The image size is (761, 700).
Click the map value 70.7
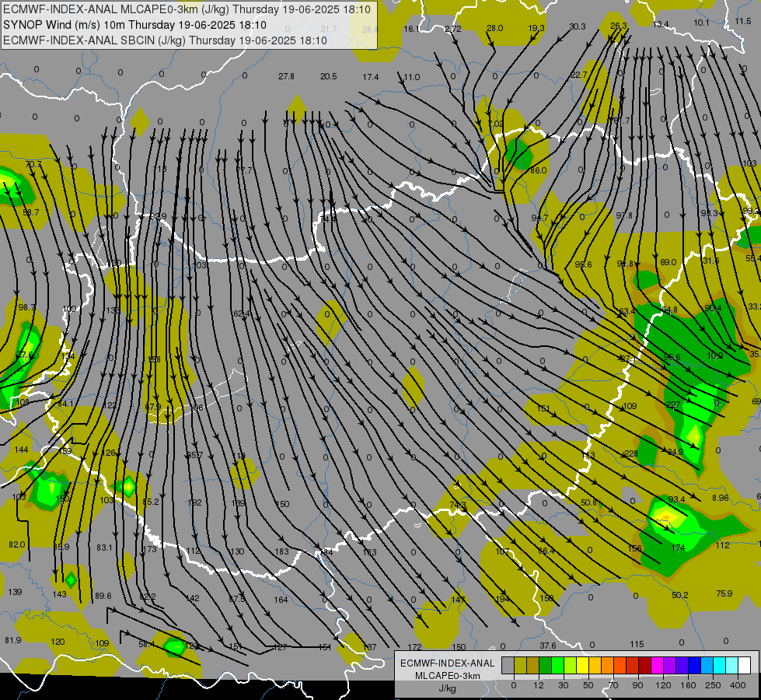pyautogui.click(x=33, y=164)
